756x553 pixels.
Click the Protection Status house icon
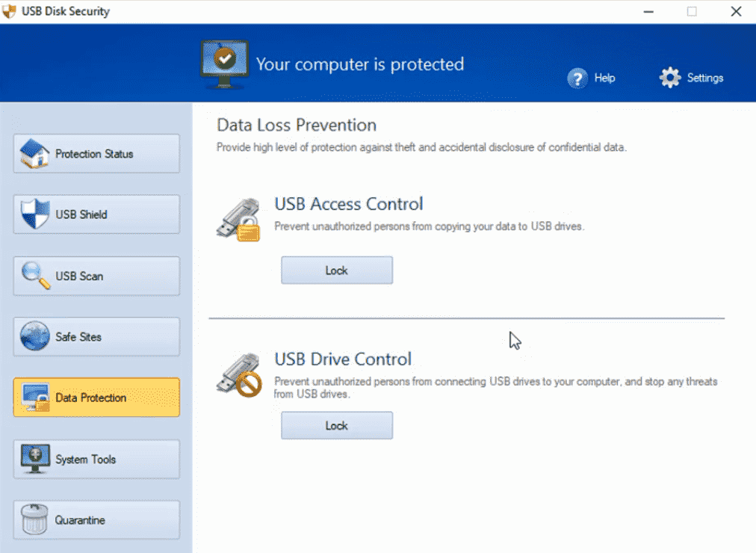pos(34,154)
